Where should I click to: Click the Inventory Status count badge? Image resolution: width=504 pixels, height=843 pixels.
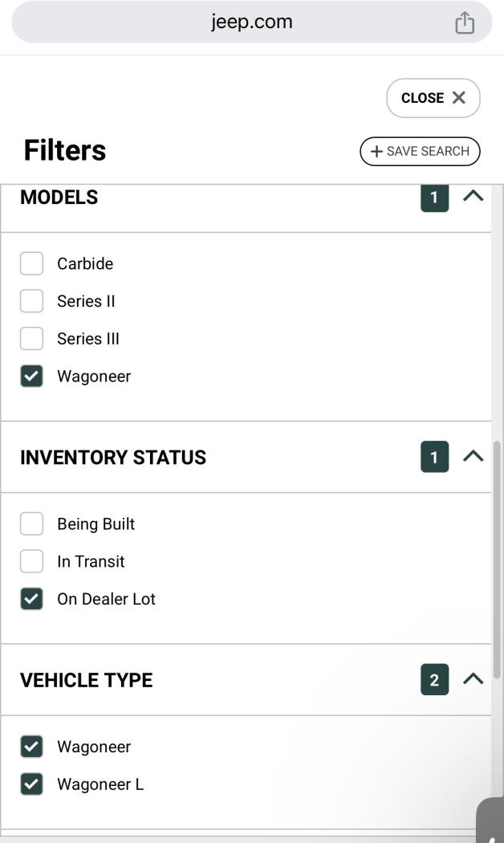(434, 457)
